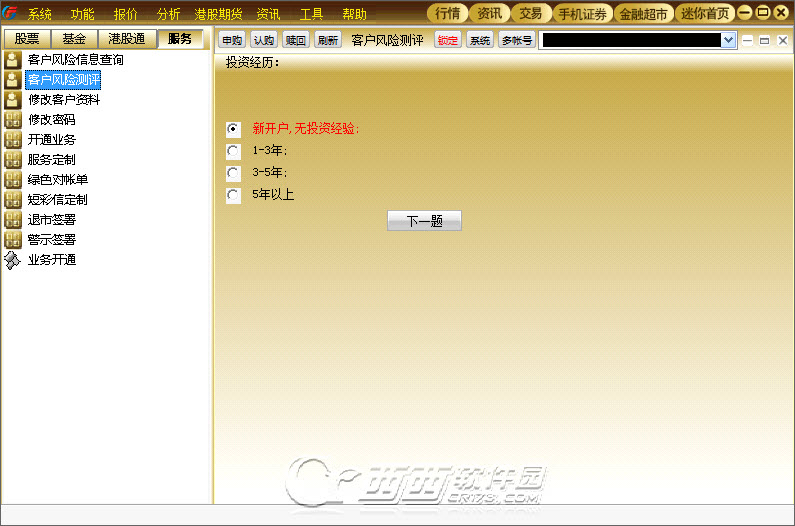Click the icon beside 退市签署
Image resolution: width=795 pixels, height=526 pixels.
pos(13,220)
